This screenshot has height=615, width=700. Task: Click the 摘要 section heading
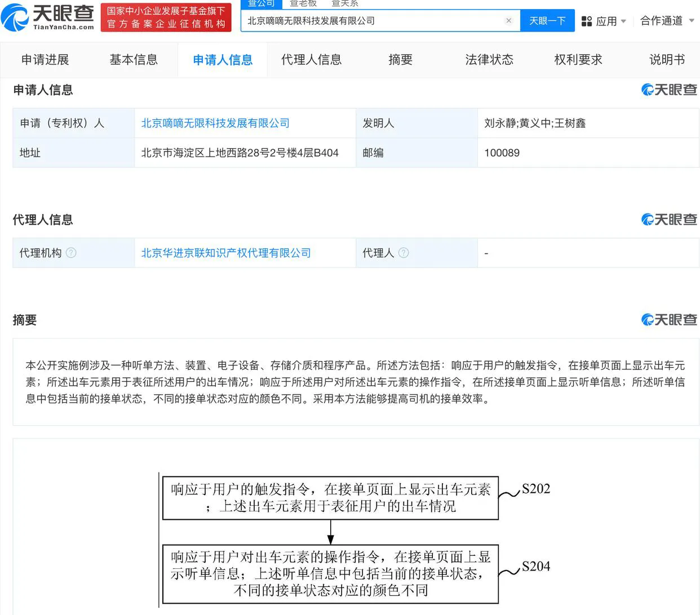pyautogui.click(x=25, y=320)
